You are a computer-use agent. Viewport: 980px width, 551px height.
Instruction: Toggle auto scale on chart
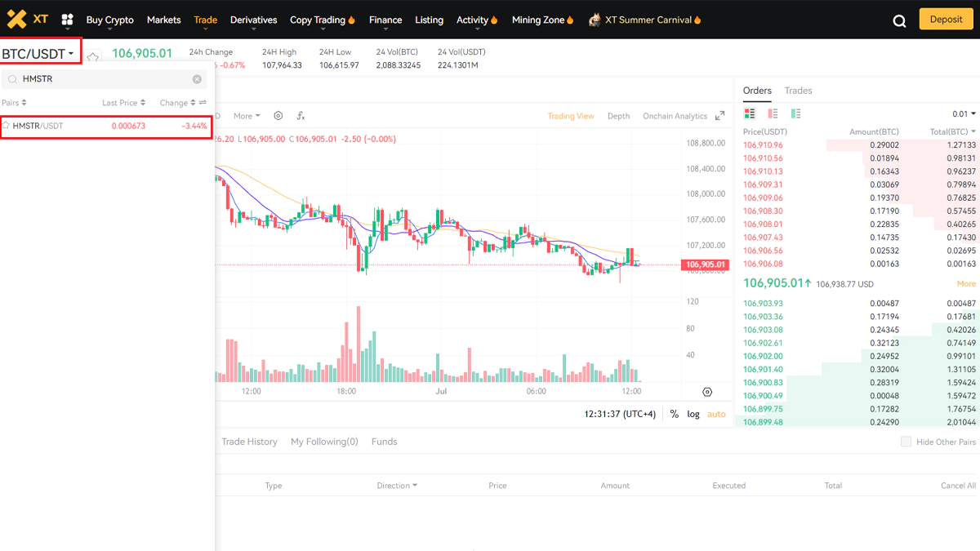tap(716, 414)
